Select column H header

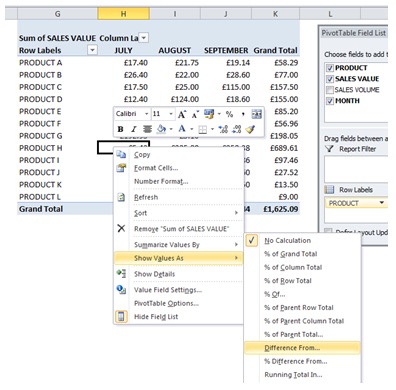click(123, 14)
